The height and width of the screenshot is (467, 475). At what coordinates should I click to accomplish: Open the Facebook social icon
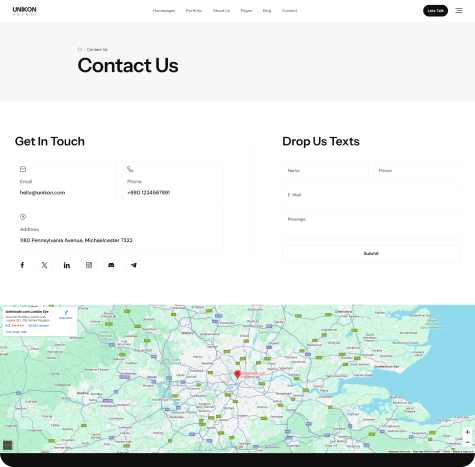22,265
